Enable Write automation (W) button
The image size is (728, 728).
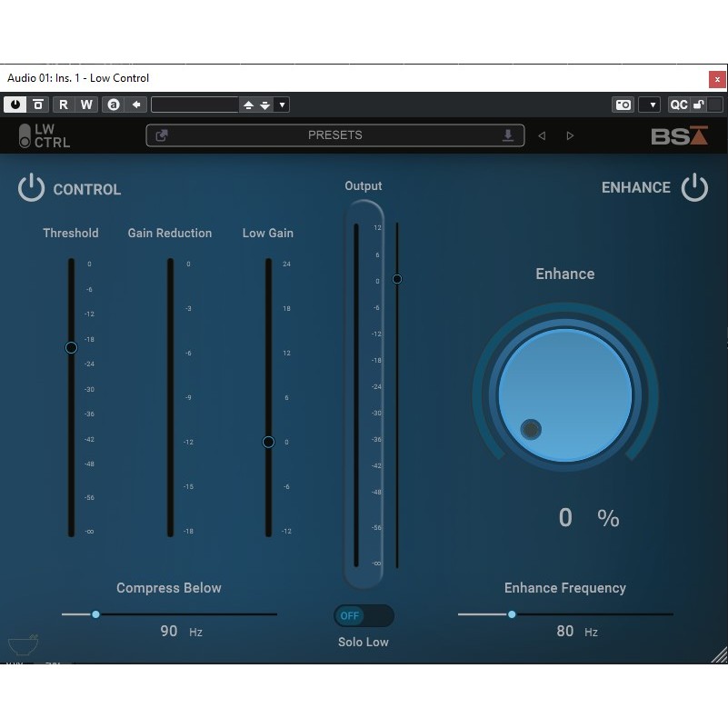86,105
